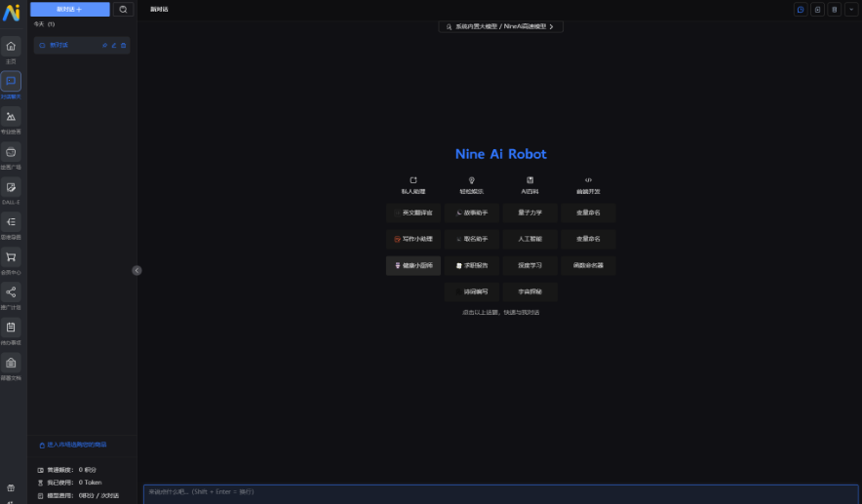
Task: Click the search icon beside new chat button
Action: tap(124, 9)
